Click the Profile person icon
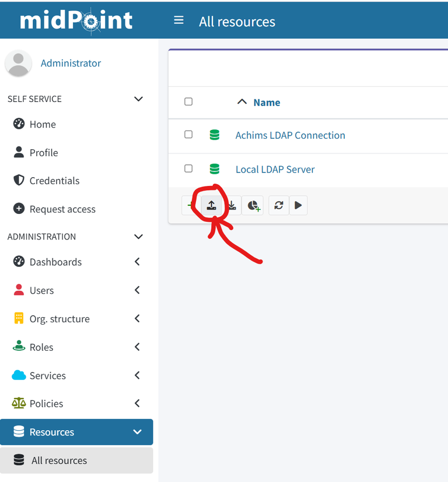The image size is (448, 482). tap(19, 152)
